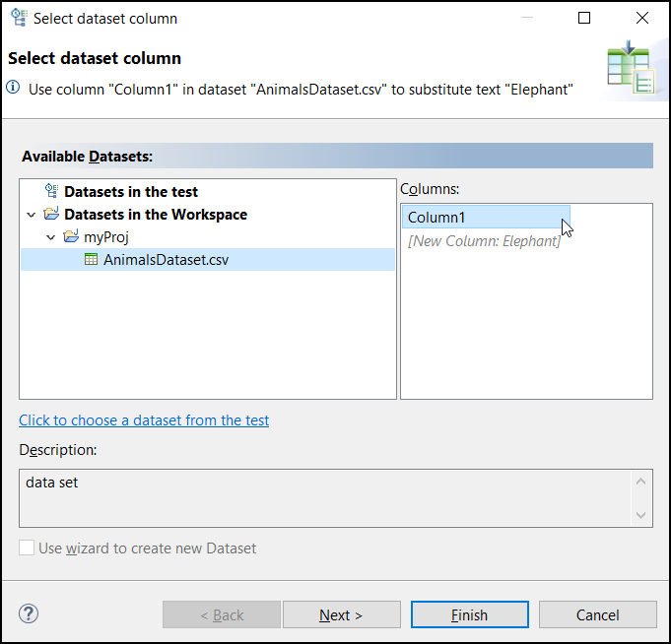The image size is (671, 644).
Task: Select Datasets in the test item
Action: click(131, 192)
